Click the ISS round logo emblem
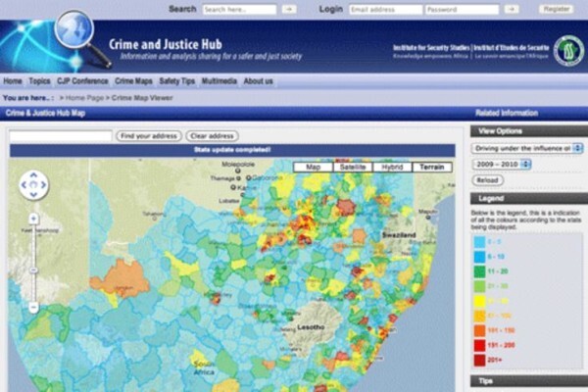The width and height of the screenshot is (588, 392). (x=569, y=50)
